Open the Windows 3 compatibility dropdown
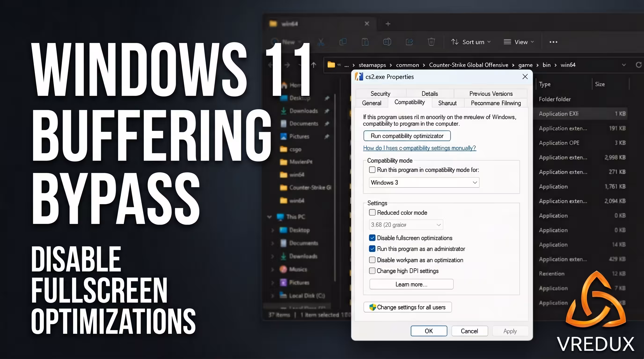This screenshot has height=359, width=644. [424, 183]
